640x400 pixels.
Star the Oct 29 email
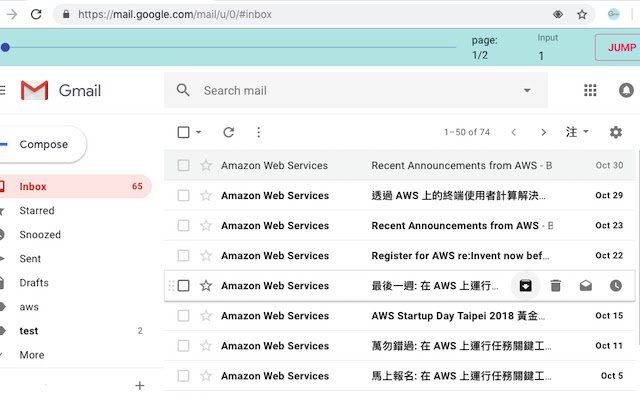(x=206, y=196)
